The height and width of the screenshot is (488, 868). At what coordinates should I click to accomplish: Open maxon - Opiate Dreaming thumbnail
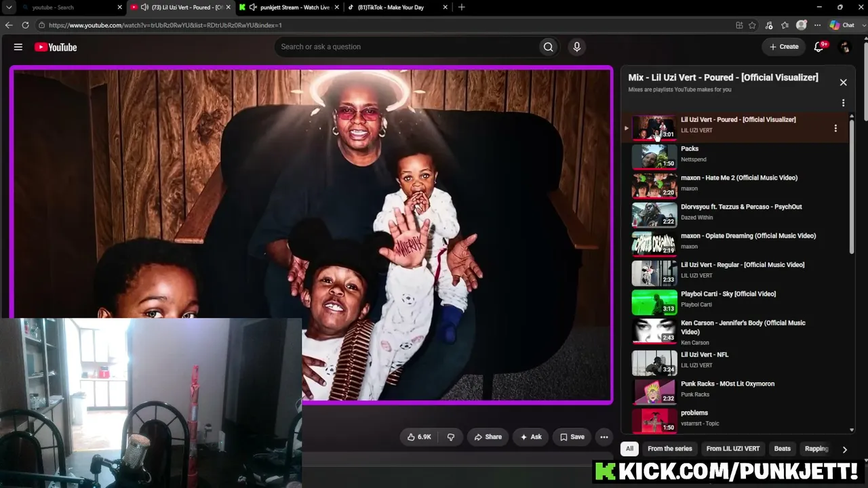click(654, 243)
